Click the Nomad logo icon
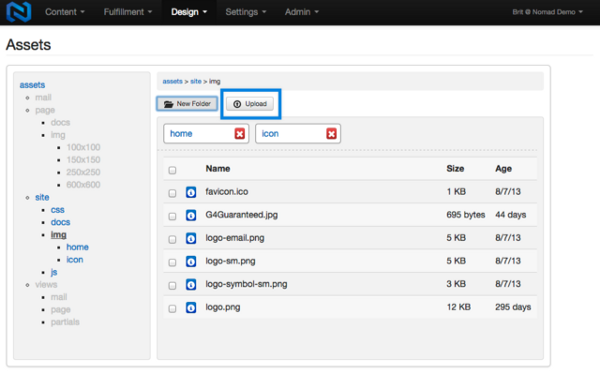The height and width of the screenshot is (373, 600). (x=18, y=11)
